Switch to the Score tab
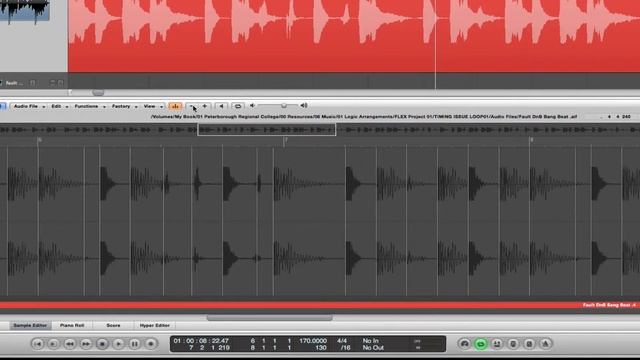640x360 pixels. (113, 325)
